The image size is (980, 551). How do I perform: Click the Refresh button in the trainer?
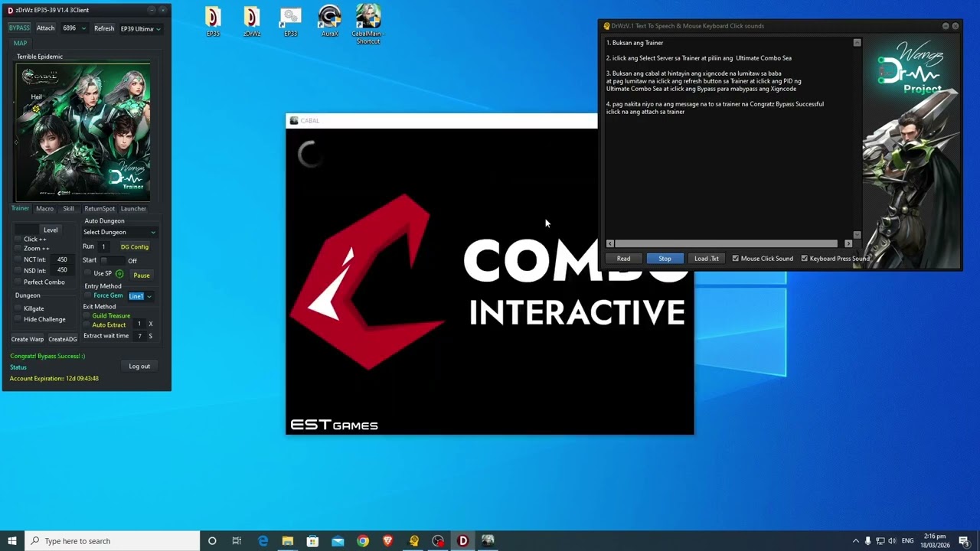(x=104, y=28)
